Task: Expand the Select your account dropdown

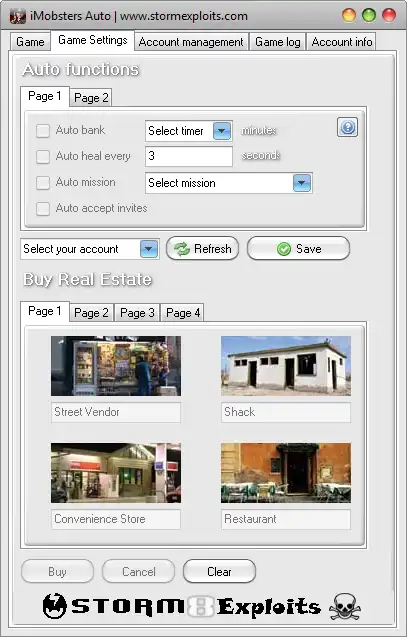Action: click(x=90, y=249)
